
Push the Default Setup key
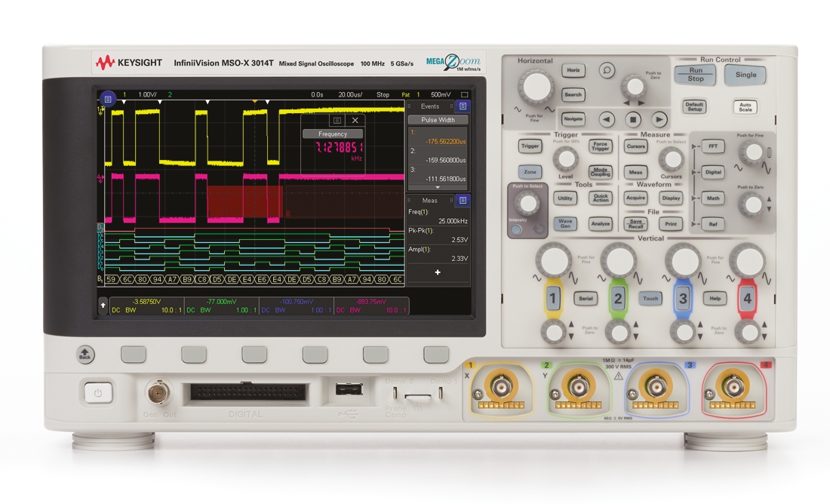[694, 106]
